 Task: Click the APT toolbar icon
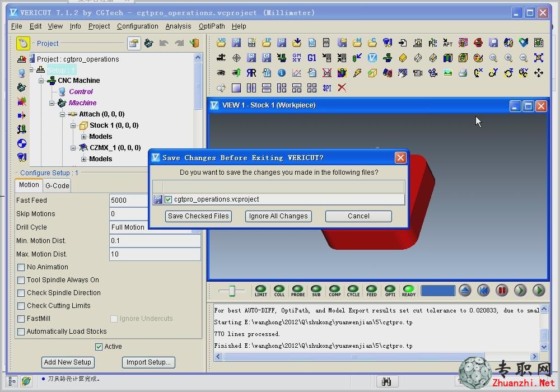coord(447,43)
